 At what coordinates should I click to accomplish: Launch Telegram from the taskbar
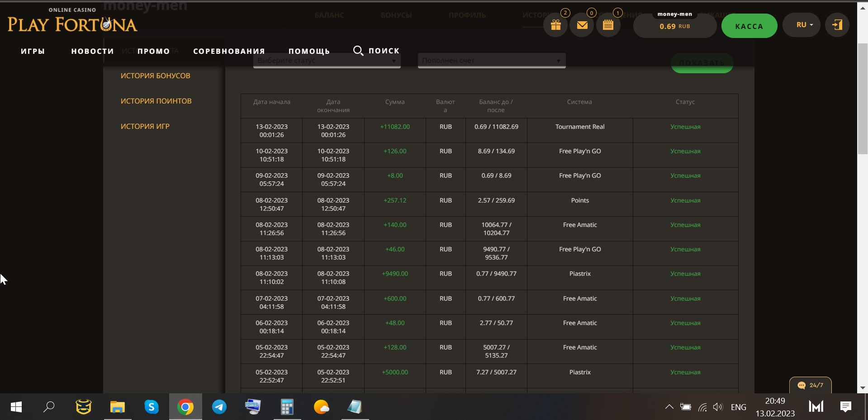(x=219, y=407)
